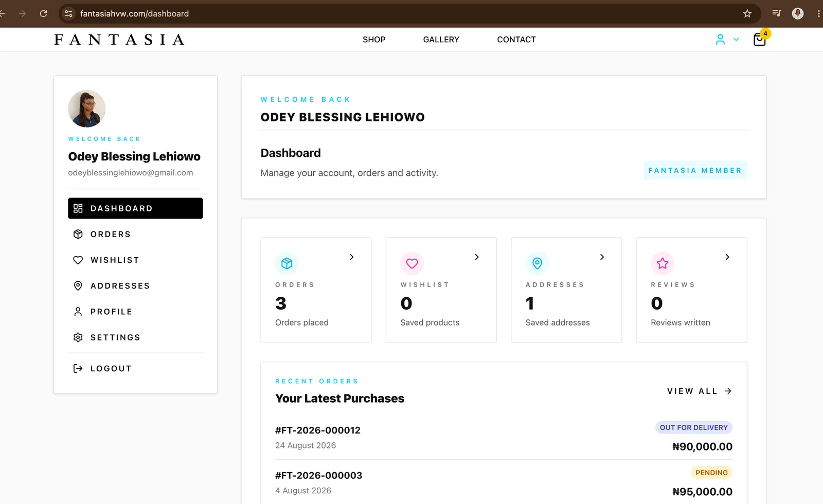The width and height of the screenshot is (823, 504).
Task: Navigate to the Contact page
Action: pyautogui.click(x=516, y=40)
